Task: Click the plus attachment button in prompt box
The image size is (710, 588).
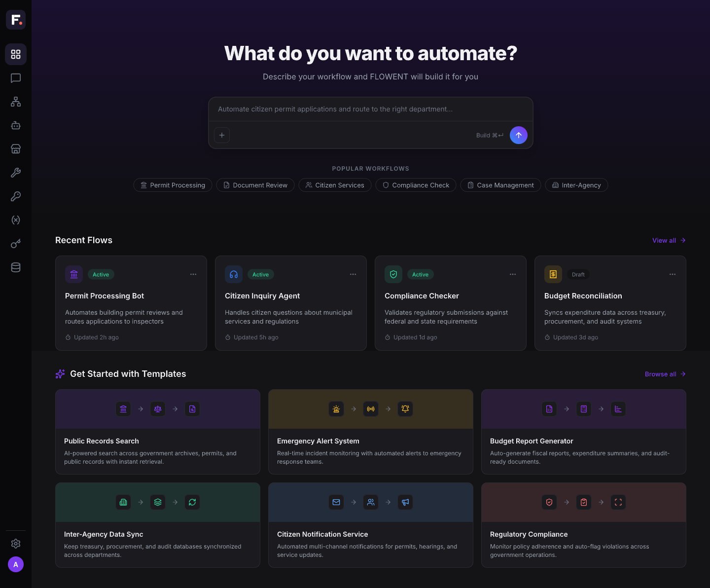Action: (222, 135)
